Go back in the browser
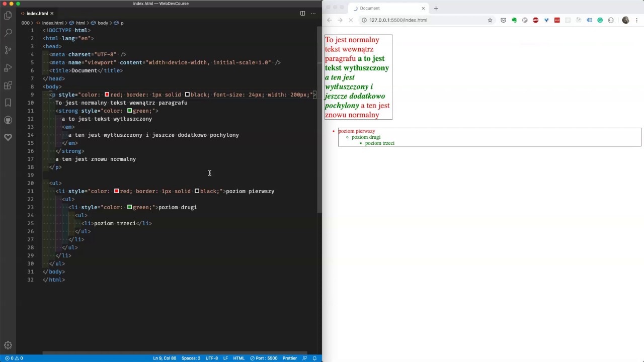Screen dimensions: 644x362 point(329,20)
